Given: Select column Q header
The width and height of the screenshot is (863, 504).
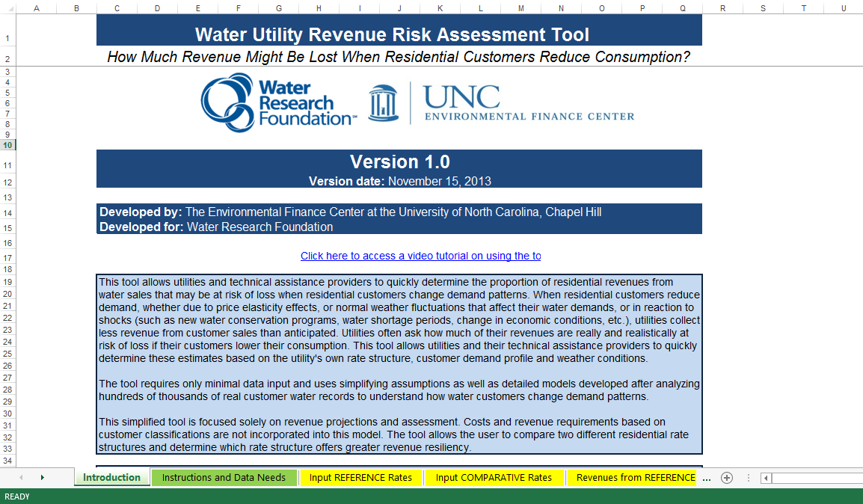Looking at the screenshot, I should click(x=683, y=8).
